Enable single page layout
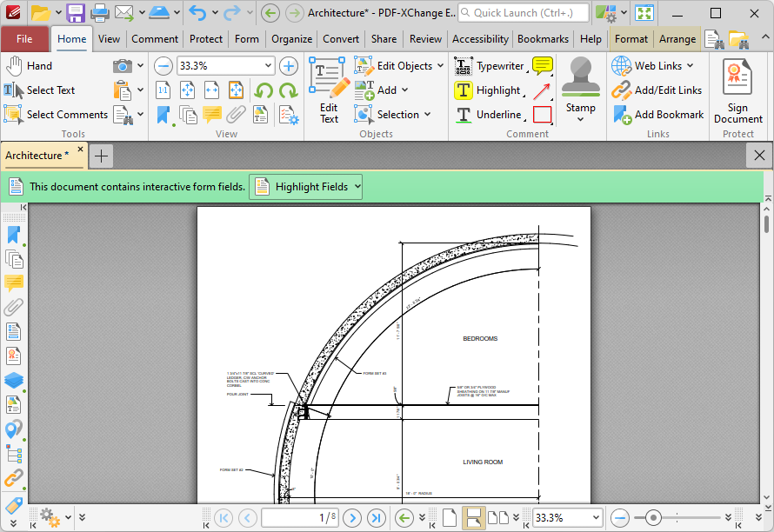Viewport: 774px width, 532px height. (x=450, y=518)
